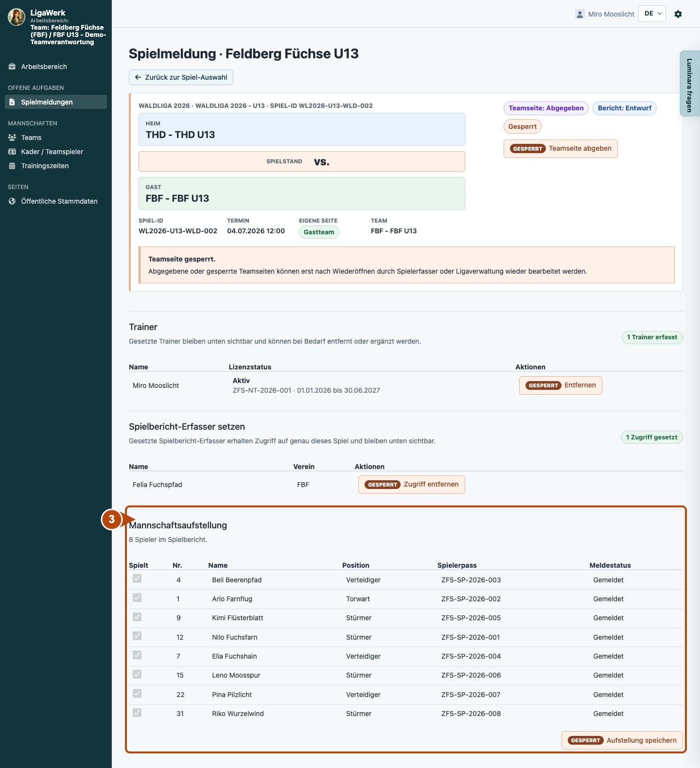Open the DE language dropdown

652,14
